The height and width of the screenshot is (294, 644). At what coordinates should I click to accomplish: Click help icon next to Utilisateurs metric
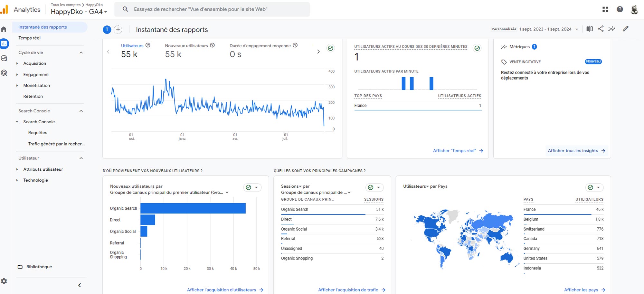[148, 45]
